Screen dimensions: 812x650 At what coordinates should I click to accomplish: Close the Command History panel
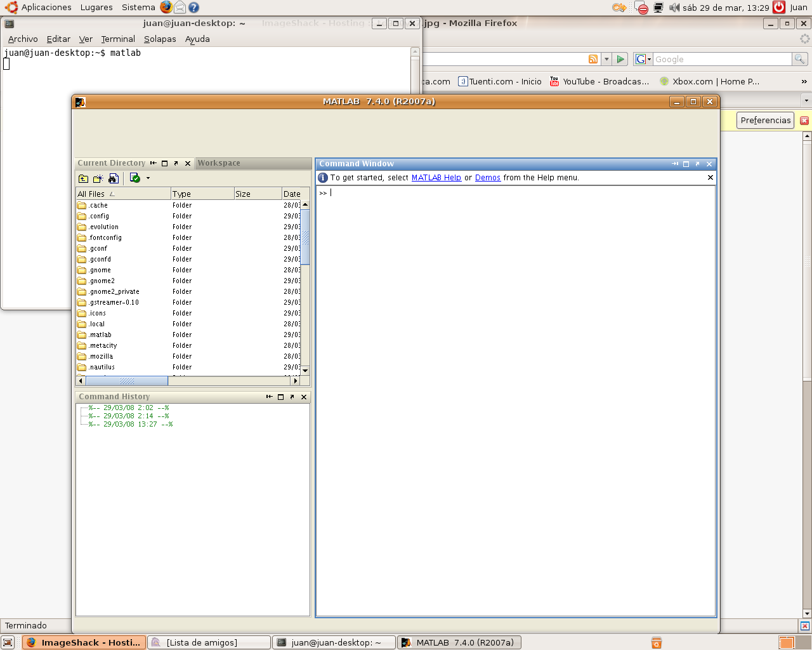coord(304,397)
